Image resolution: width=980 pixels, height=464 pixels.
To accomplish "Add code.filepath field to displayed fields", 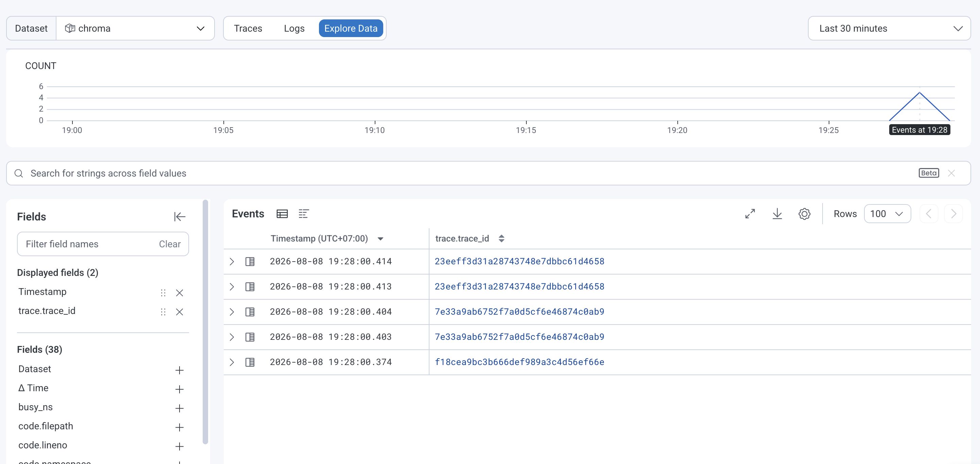I will coord(179,427).
